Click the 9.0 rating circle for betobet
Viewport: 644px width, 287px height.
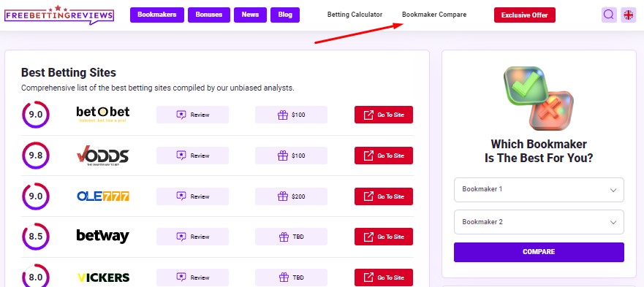tap(36, 115)
